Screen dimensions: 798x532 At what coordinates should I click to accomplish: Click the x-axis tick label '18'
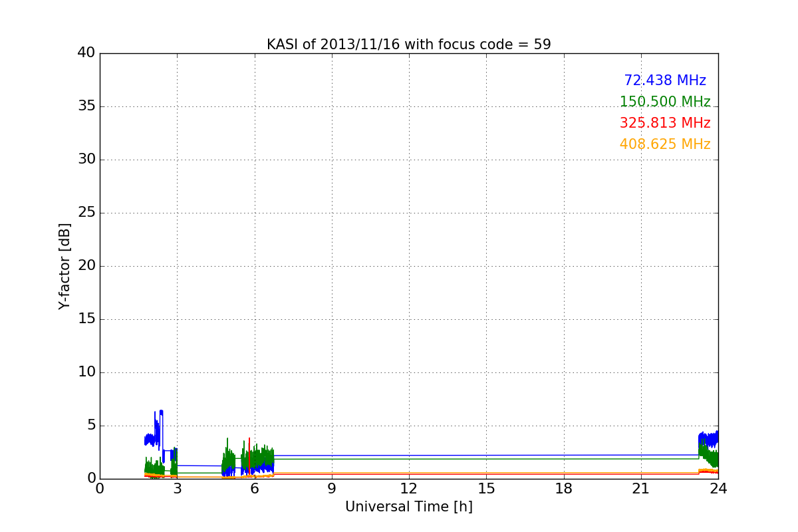click(564, 488)
